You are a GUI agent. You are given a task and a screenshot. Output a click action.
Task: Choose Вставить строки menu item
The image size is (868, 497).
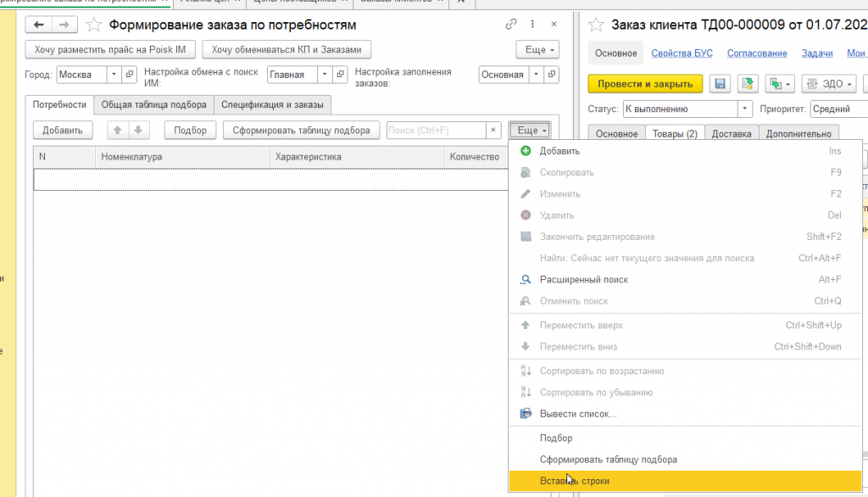685,481
